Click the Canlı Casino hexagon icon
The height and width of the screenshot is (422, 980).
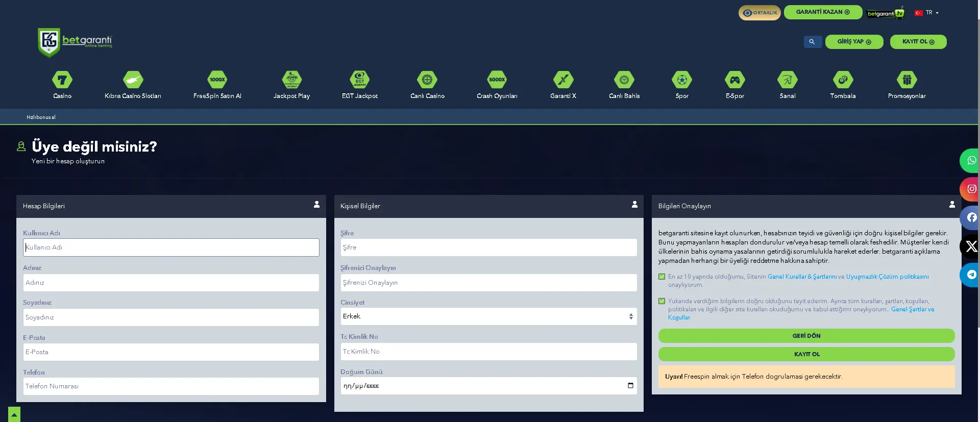pos(427,80)
